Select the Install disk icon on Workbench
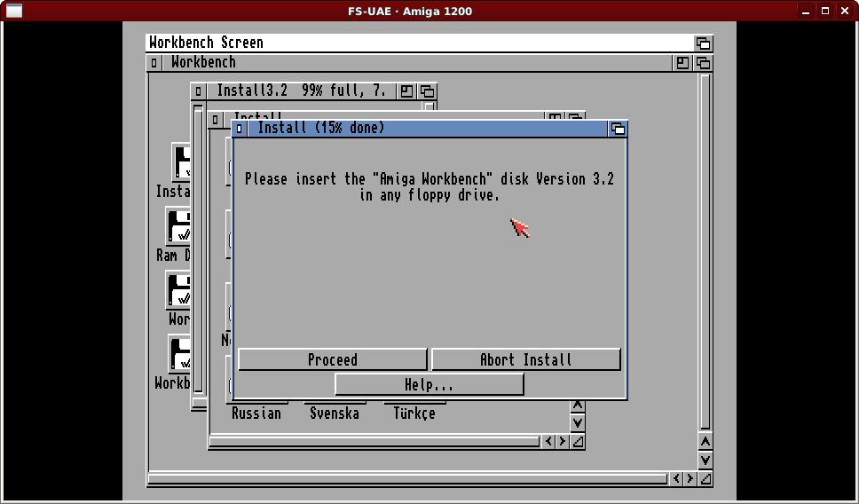This screenshot has height=504, width=859. point(181,162)
